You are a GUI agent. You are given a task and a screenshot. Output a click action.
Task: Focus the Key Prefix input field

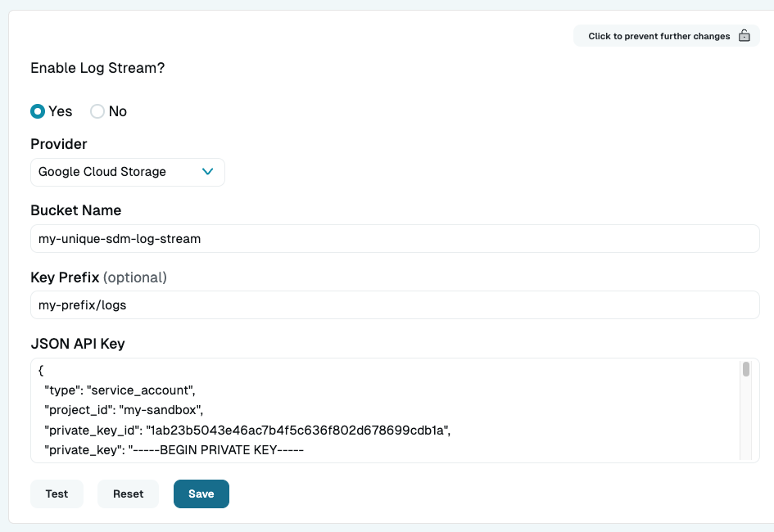tap(394, 305)
